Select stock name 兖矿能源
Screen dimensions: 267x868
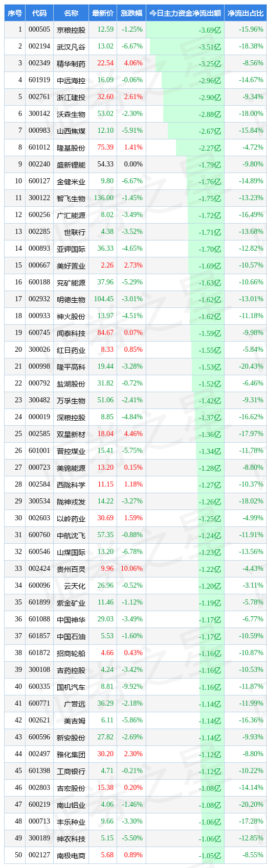tap(71, 282)
